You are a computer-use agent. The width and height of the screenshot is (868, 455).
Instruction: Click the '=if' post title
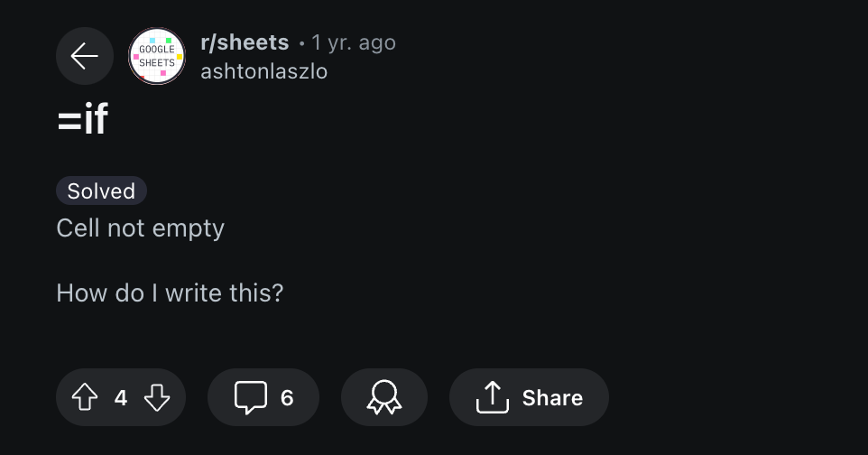[x=82, y=120]
